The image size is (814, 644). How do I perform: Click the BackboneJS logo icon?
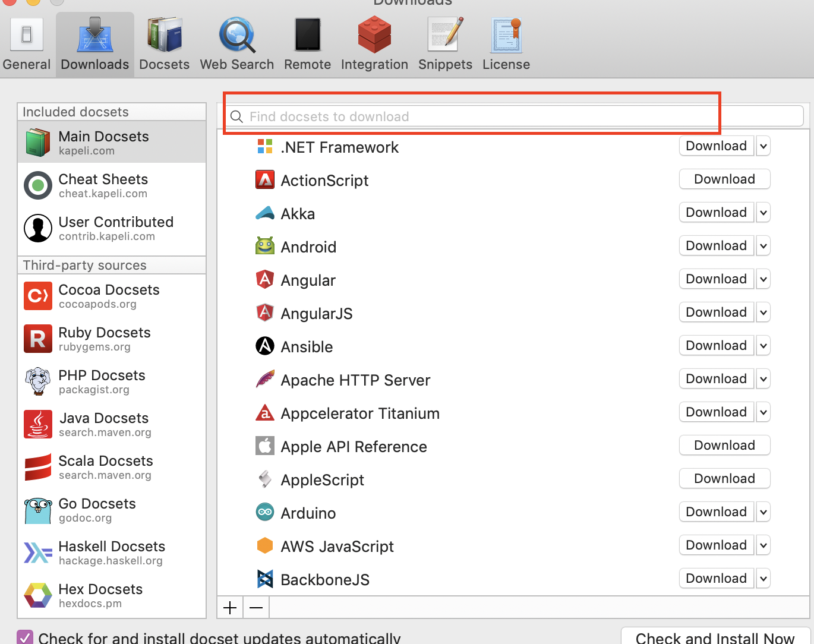point(265,579)
